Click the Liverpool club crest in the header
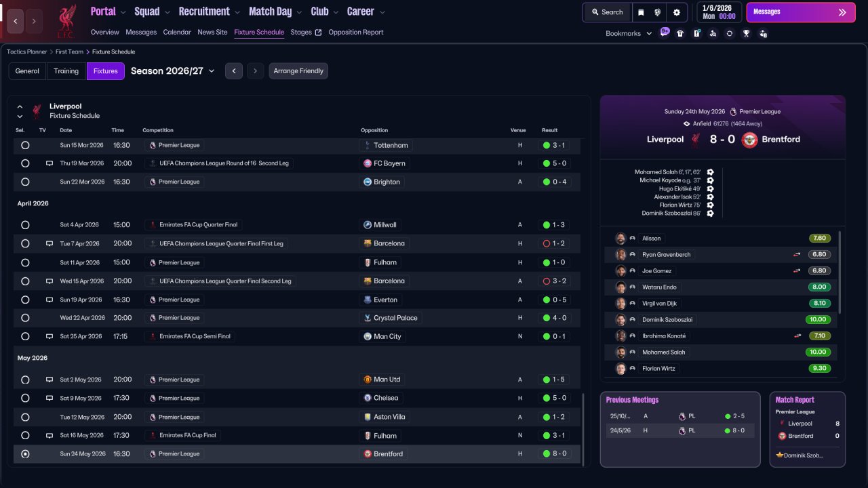Image resolution: width=868 pixels, height=488 pixels. point(66,21)
